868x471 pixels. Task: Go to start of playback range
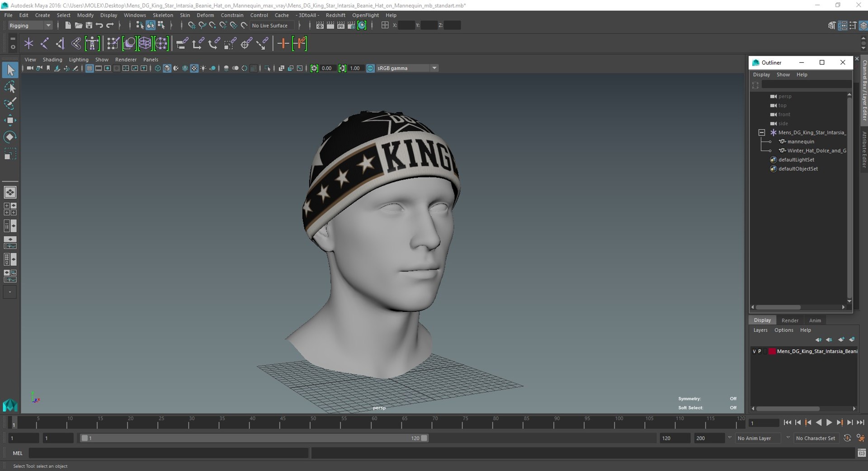[787, 422]
